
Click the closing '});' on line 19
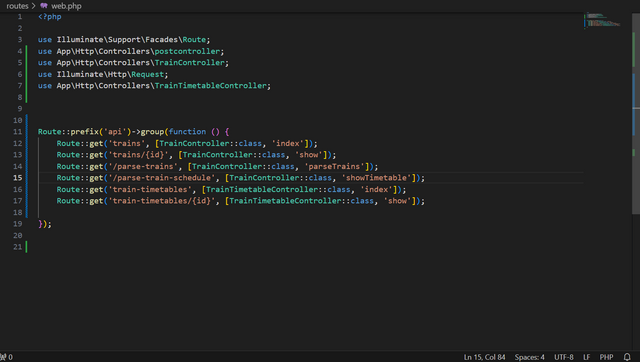click(x=45, y=224)
